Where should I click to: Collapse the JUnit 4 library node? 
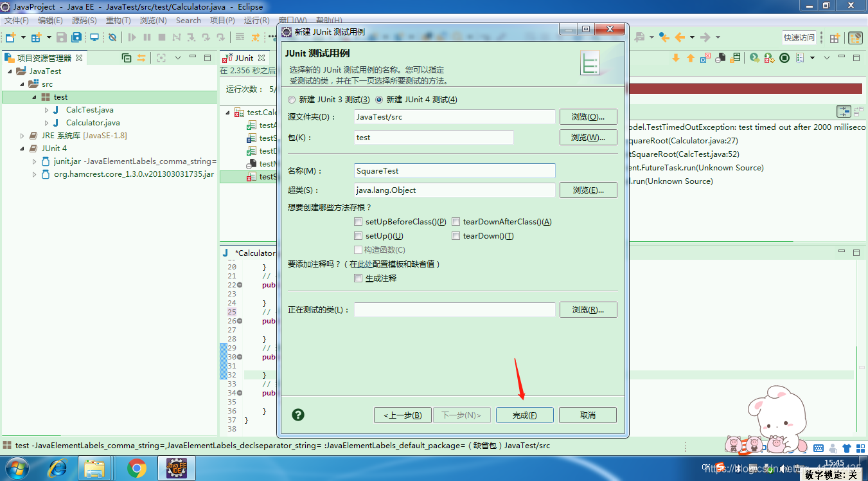pos(22,149)
